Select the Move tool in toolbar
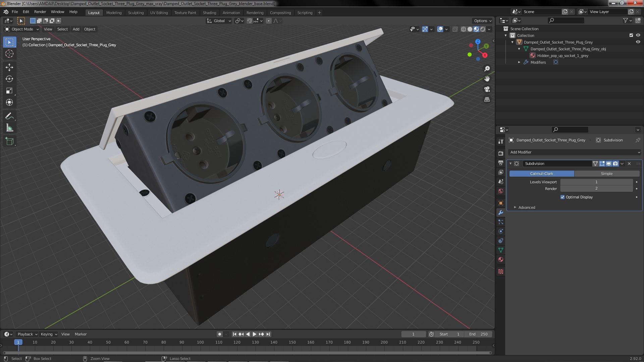The image size is (644, 362). [x=9, y=67]
